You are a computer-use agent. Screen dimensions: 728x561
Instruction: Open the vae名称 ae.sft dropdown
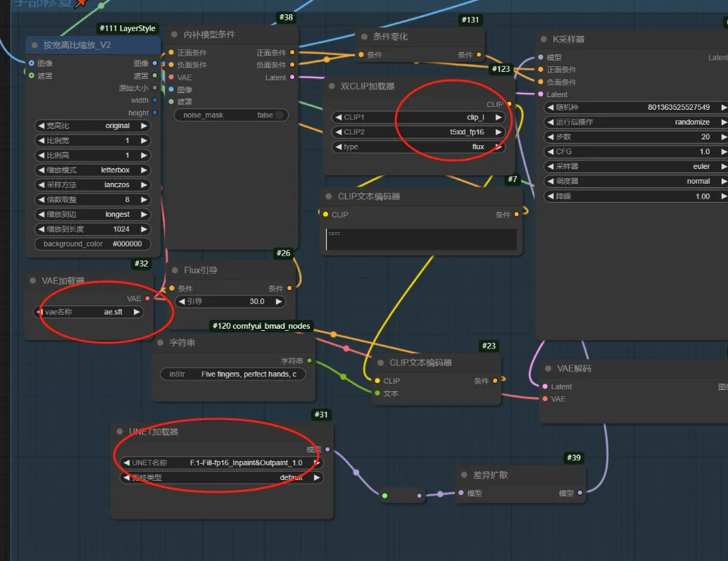click(x=89, y=312)
